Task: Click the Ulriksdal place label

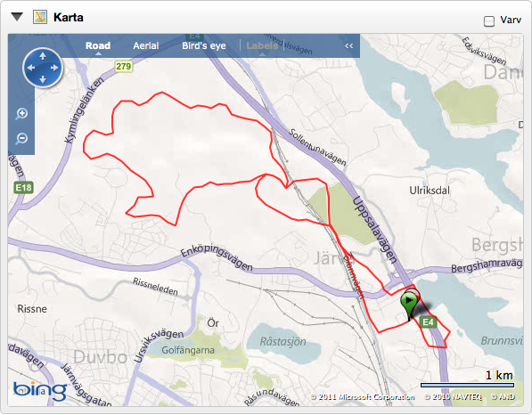Action: pyautogui.click(x=430, y=191)
